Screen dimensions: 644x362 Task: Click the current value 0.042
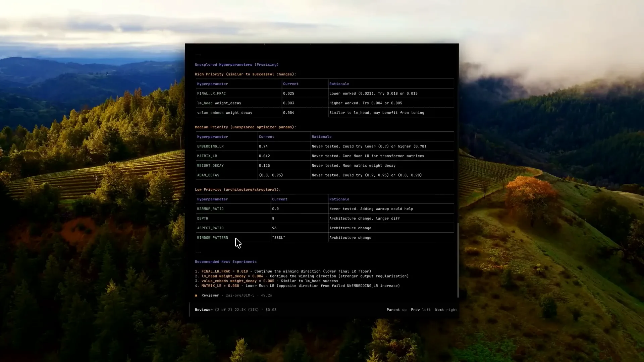[264, 156]
